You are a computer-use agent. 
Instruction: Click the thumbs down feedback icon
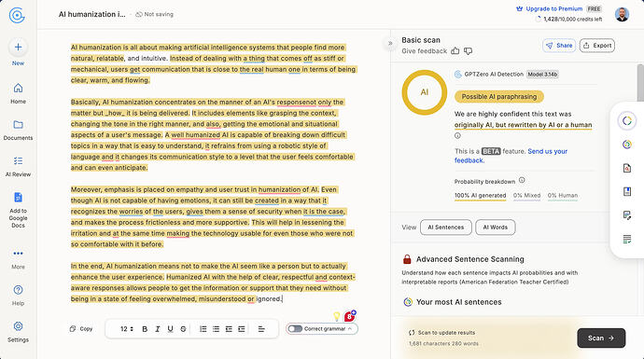pyautogui.click(x=468, y=51)
